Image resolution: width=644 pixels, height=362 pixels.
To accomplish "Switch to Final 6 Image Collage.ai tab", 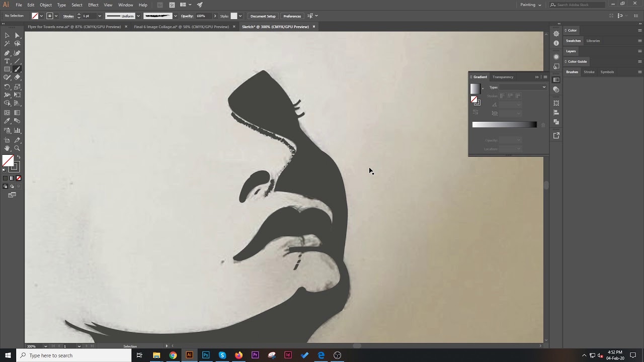I will pos(181,27).
